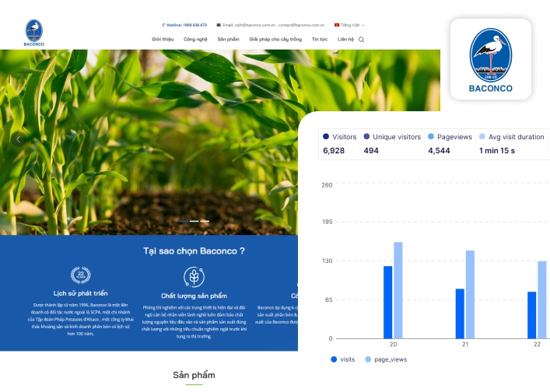Click the product quality wheat icon
This screenshot has height=392, width=550.
(x=194, y=277)
